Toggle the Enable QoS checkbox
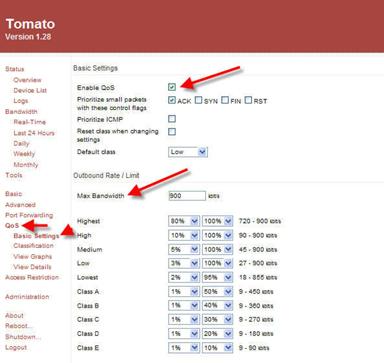This screenshot has width=384, height=363. (x=172, y=87)
